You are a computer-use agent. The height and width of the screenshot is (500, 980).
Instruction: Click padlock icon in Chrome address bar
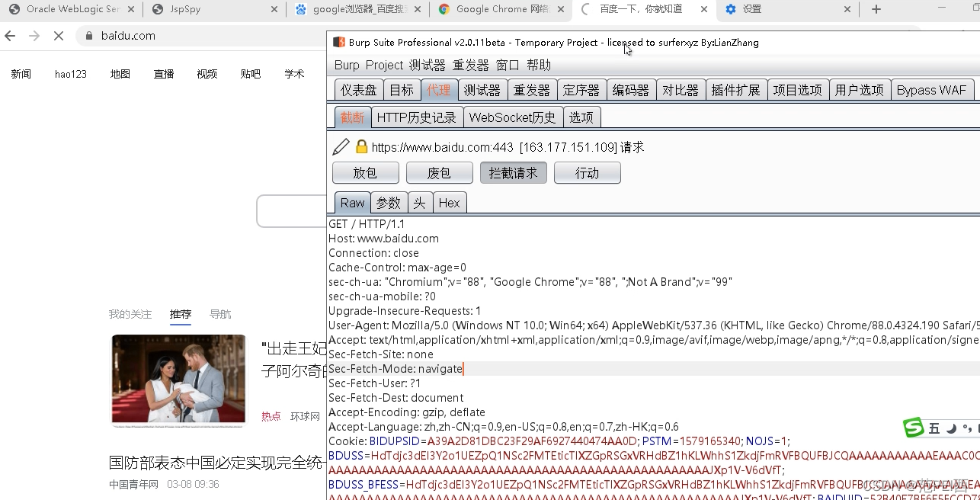[x=89, y=36]
